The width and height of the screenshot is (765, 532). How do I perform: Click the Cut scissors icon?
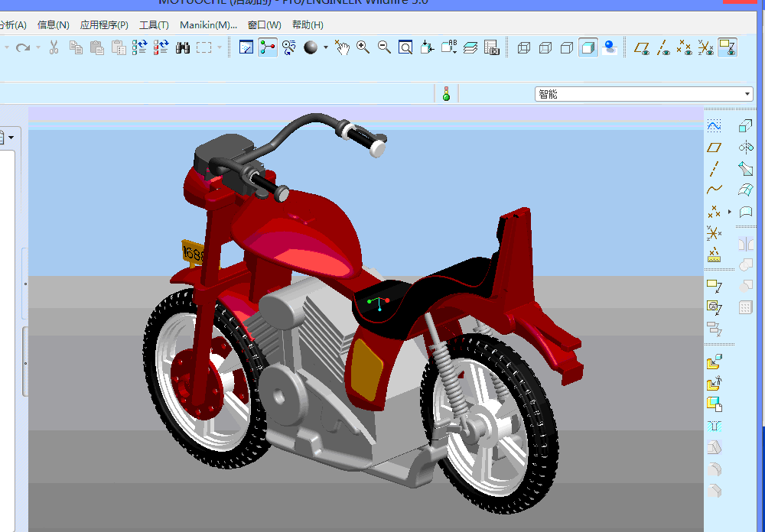point(54,47)
